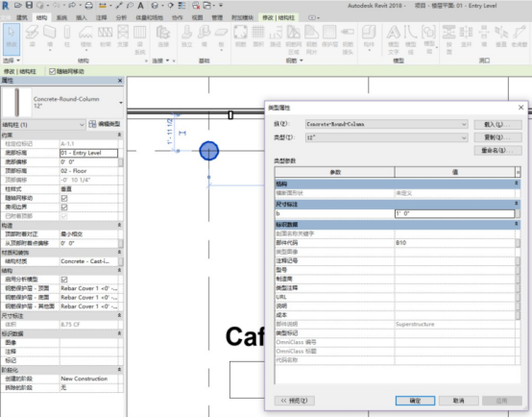Viewport: 532px width, 417px height.
Task: Toggle Moves With Grids checkbox in Properties palette
Action: 64,198
